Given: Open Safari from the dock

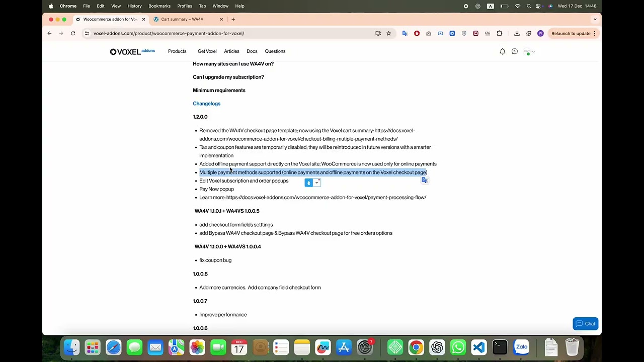Looking at the screenshot, I should (113, 347).
